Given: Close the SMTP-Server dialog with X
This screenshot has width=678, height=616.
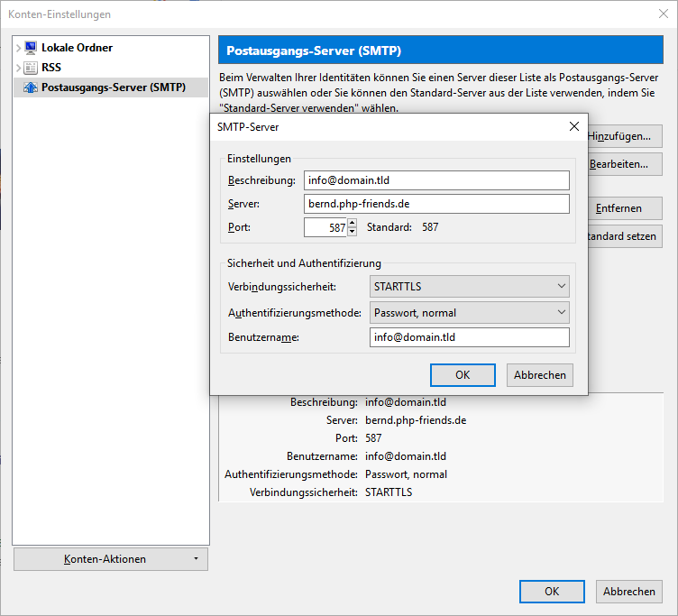Looking at the screenshot, I should (x=573, y=126).
